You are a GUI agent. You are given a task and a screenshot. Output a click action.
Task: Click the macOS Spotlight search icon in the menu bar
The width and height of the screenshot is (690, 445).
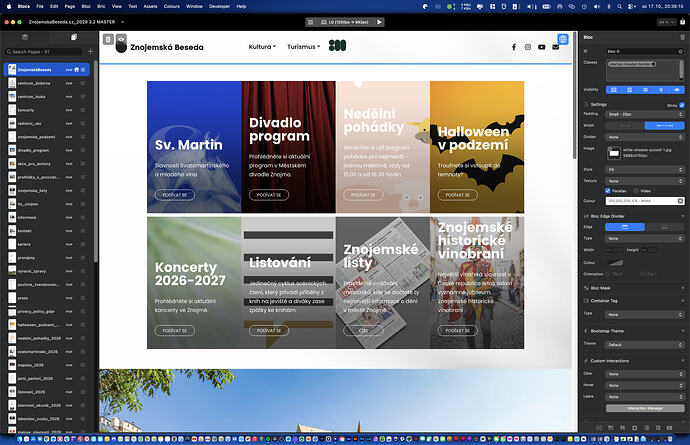[620, 7]
